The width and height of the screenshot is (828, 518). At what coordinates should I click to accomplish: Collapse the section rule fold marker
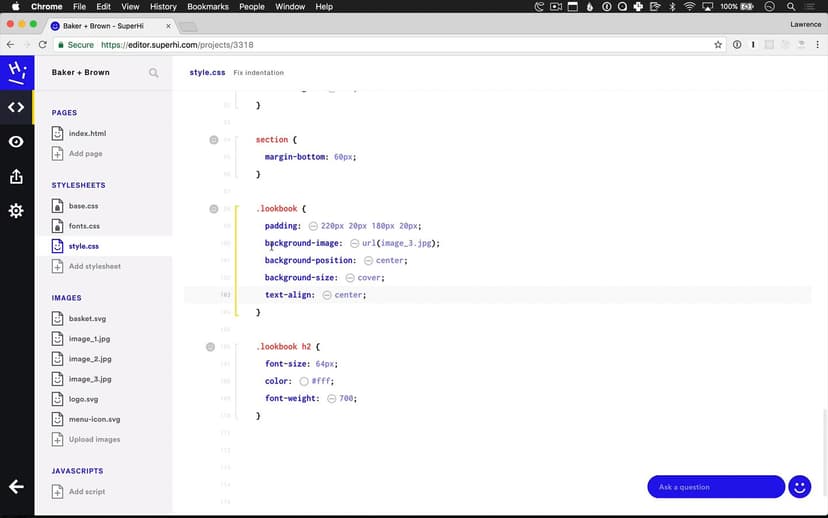(x=213, y=140)
